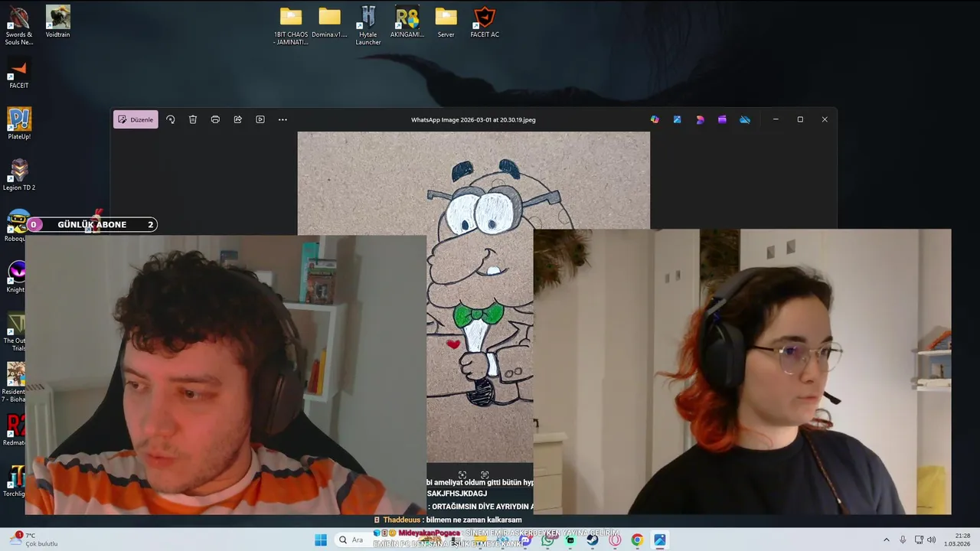Open the Voidtrain desktop shortcut
This screenshot has height=551, width=980.
[x=57, y=22]
